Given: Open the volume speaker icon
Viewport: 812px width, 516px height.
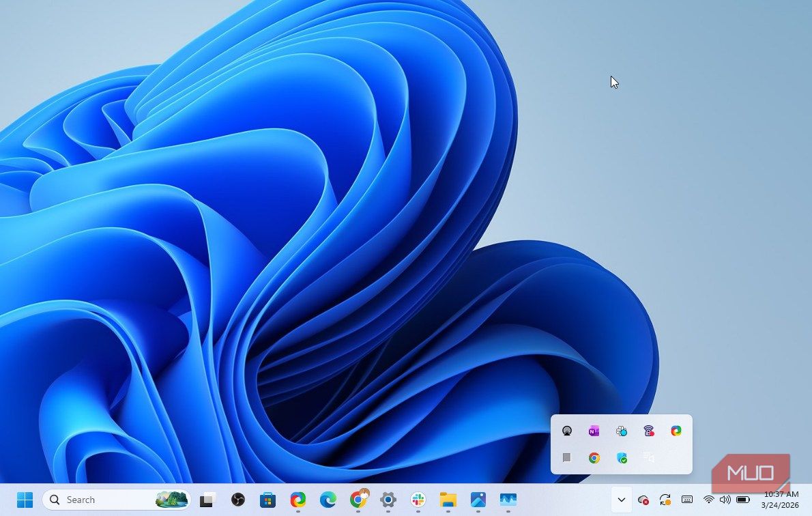Looking at the screenshot, I should coord(725,500).
